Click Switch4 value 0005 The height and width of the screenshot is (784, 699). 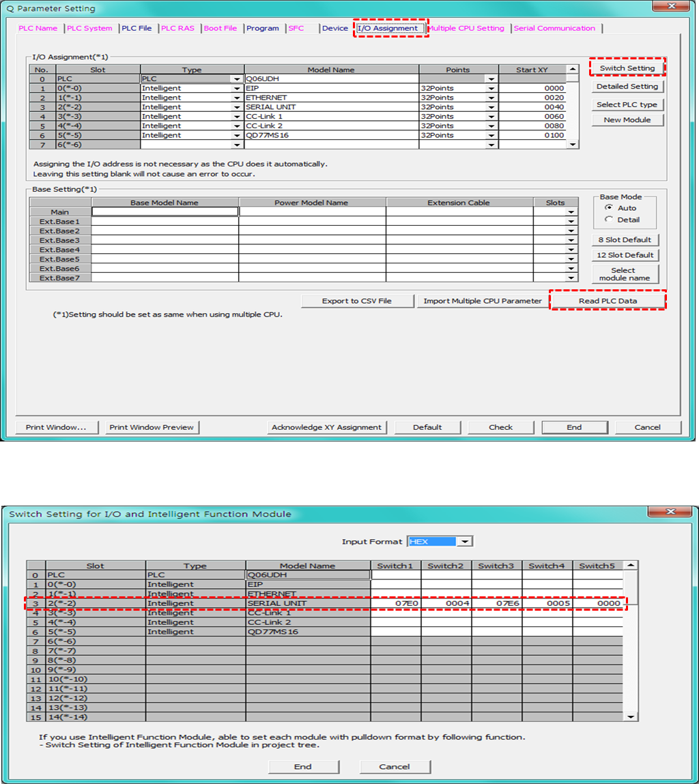(x=547, y=603)
